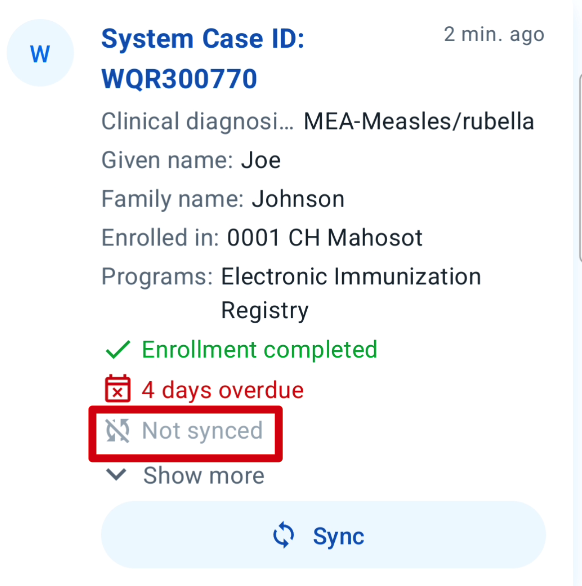Click the red overdue calendar icon
The height and width of the screenshot is (586, 582).
pos(118,389)
